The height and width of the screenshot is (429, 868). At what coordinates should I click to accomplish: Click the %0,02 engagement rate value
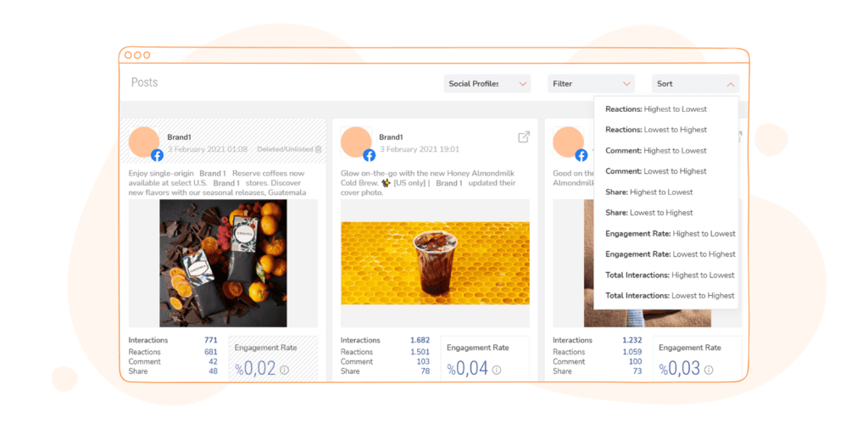click(255, 369)
